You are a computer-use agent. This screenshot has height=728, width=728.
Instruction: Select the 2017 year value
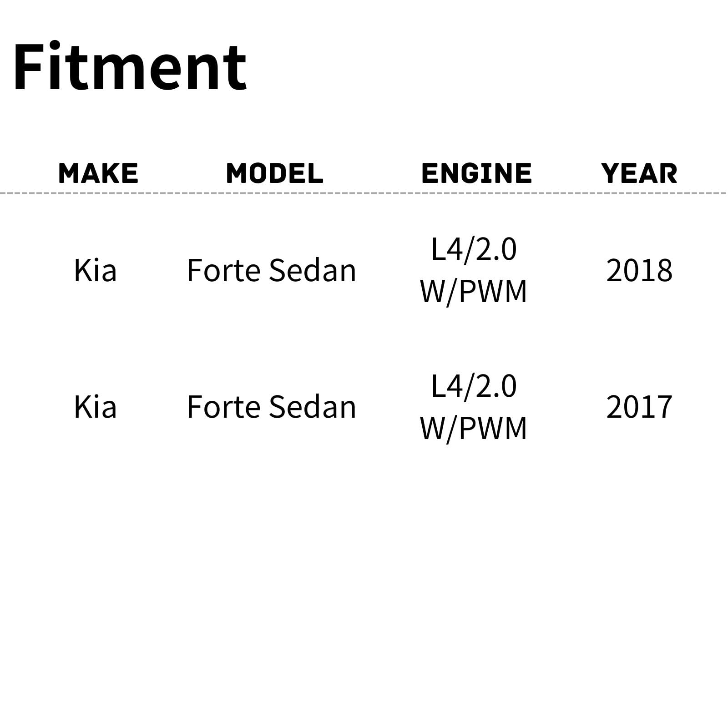pos(639,406)
